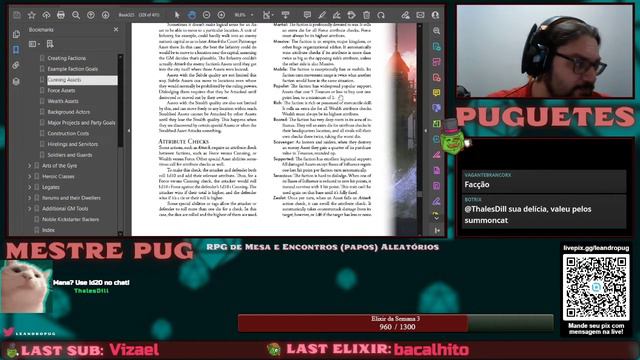The height and width of the screenshot is (360, 640).
Task: Open the find text magnifier in the top toolbar
Action: pos(76,15)
